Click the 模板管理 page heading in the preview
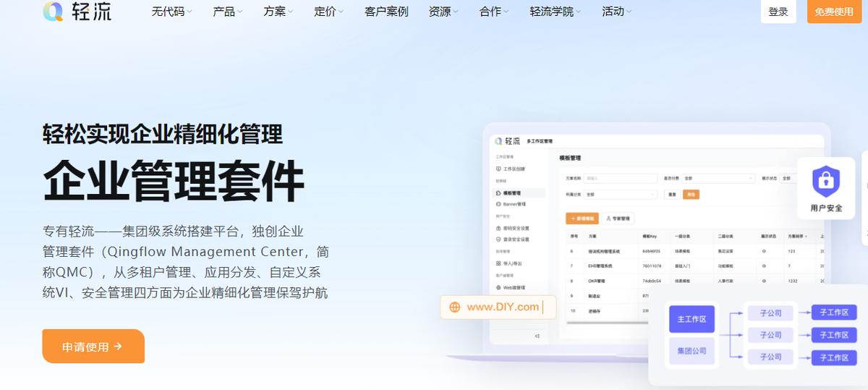868x390 pixels. click(x=570, y=158)
